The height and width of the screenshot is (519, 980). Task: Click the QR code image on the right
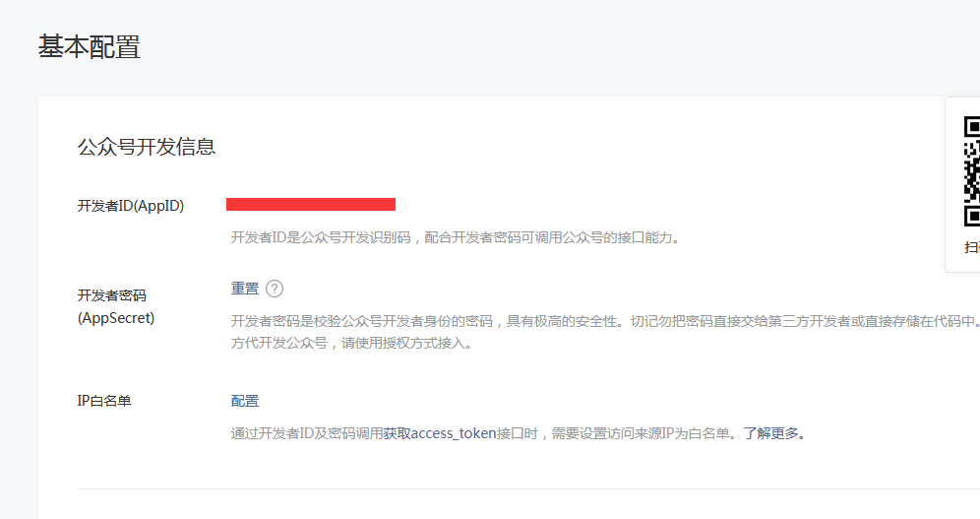coord(972,170)
